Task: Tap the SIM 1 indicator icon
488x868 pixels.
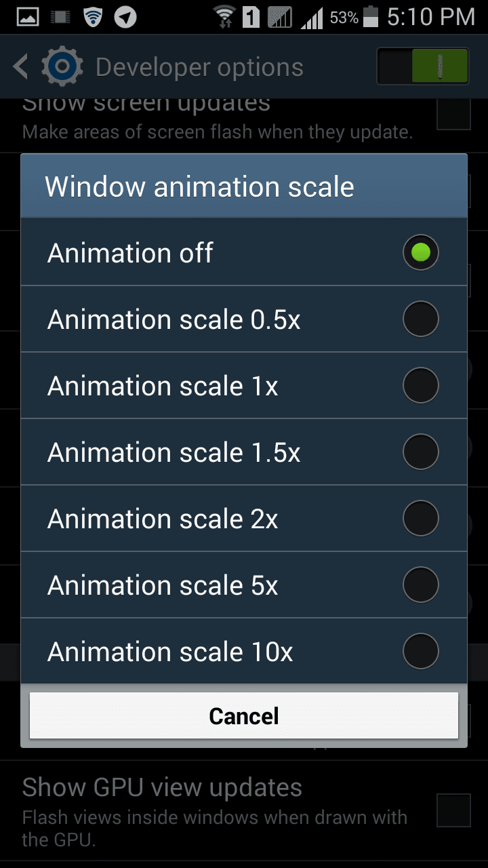Action: tap(251, 17)
